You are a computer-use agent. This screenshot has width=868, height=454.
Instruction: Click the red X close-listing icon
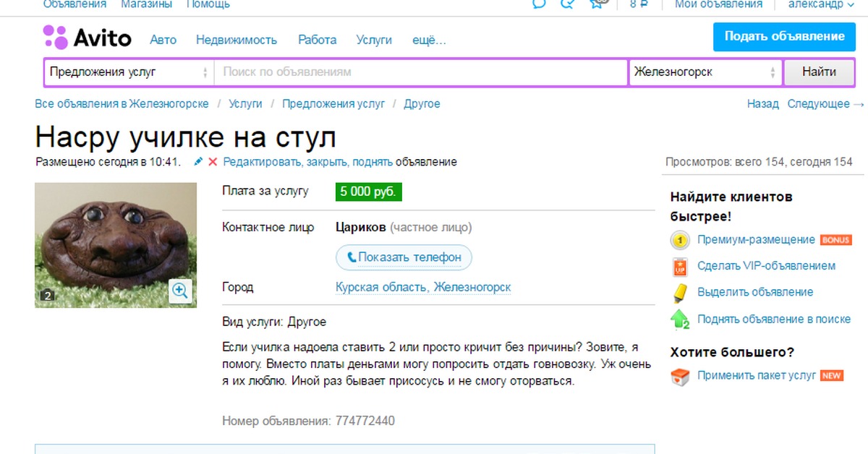tap(213, 162)
